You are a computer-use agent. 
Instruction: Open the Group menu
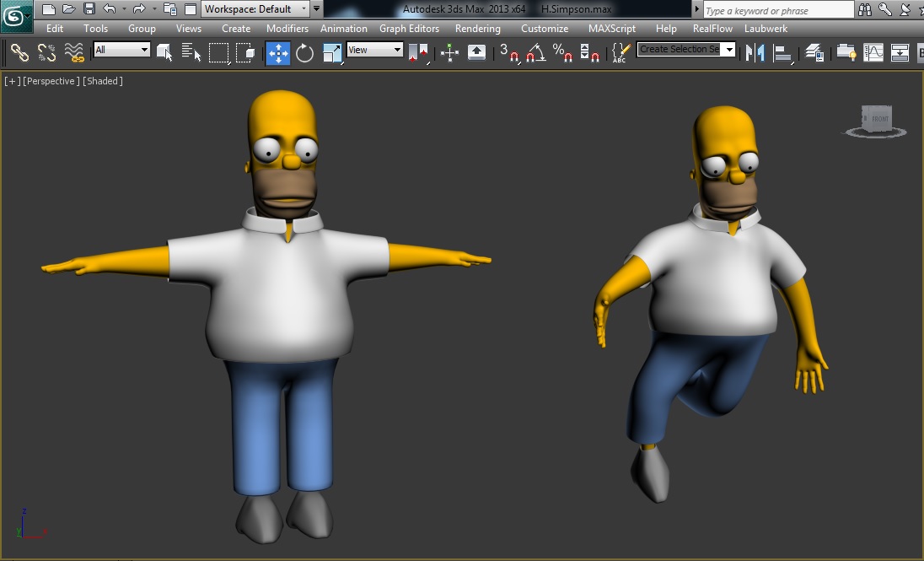tap(142, 29)
